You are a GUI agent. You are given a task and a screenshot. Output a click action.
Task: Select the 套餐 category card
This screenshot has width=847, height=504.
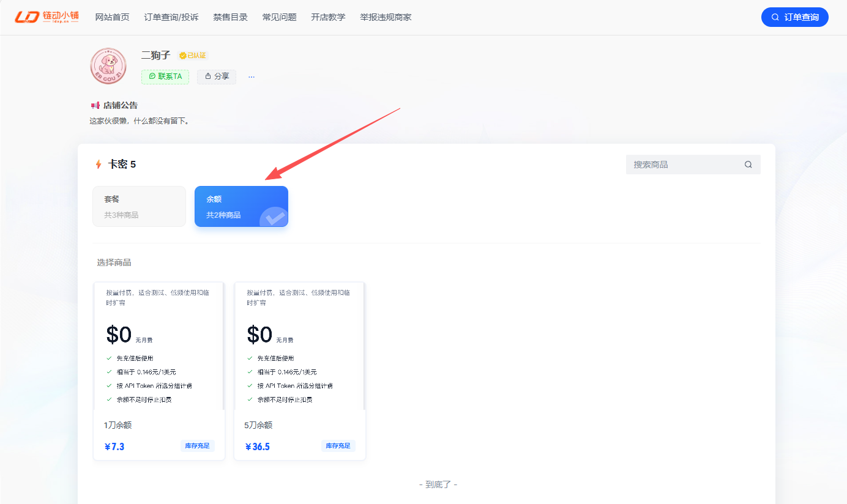[139, 207]
